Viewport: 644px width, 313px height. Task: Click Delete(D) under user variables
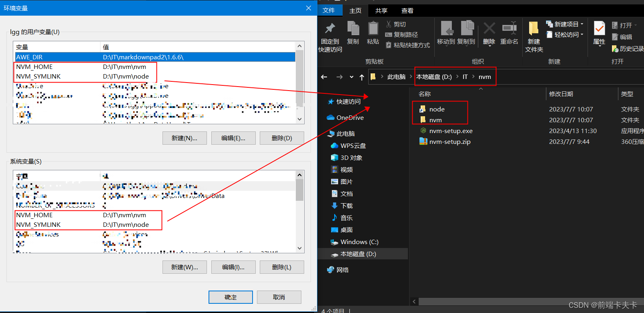tap(282, 138)
